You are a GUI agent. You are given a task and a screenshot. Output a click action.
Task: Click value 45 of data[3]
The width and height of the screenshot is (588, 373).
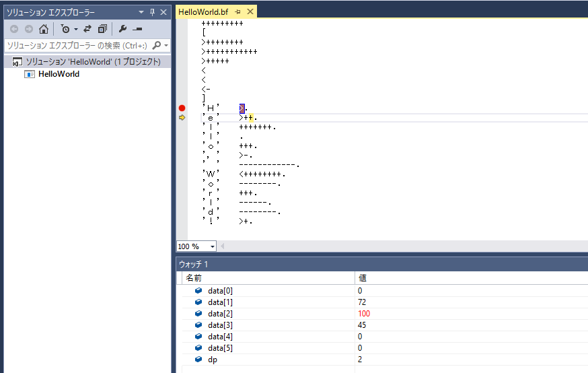pyautogui.click(x=362, y=325)
